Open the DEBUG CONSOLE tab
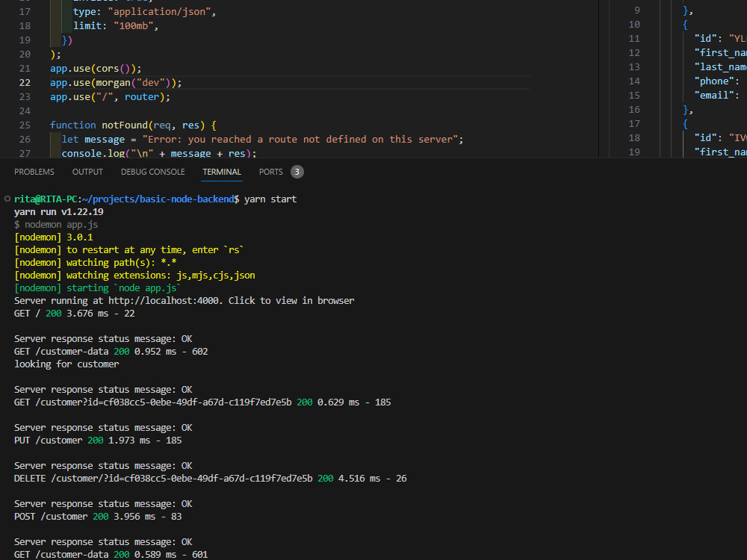 point(152,171)
